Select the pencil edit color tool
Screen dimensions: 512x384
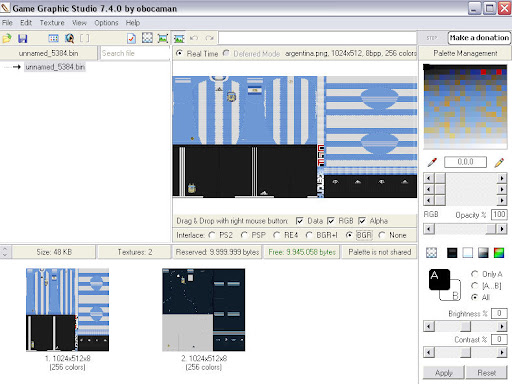coord(499,162)
